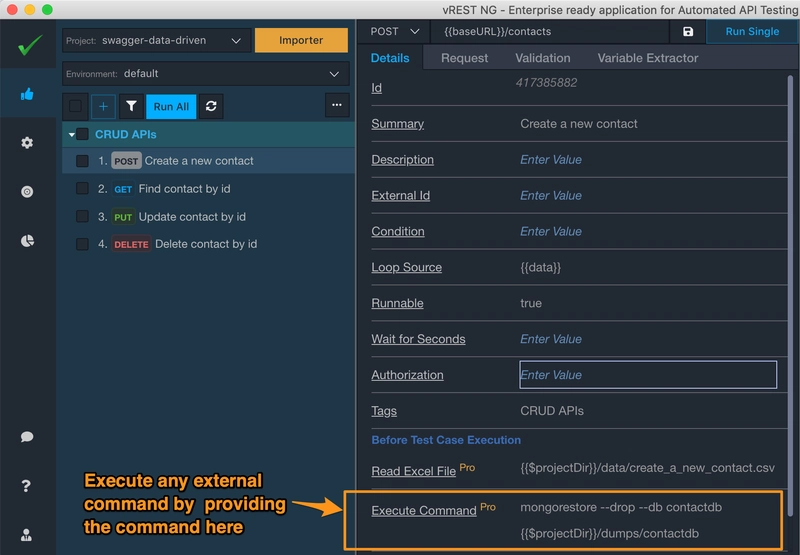
Task: Click the Wait for Seconds label link
Action: coord(418,339)
